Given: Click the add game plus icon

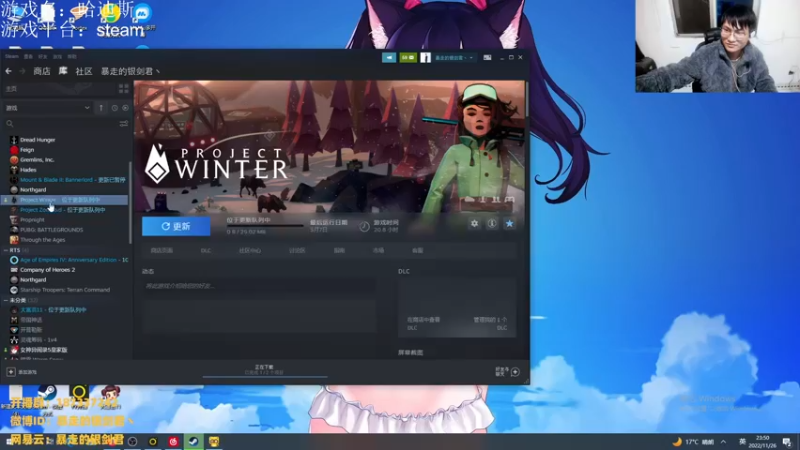Looking at the screenshot, I should tap(11, 372).
